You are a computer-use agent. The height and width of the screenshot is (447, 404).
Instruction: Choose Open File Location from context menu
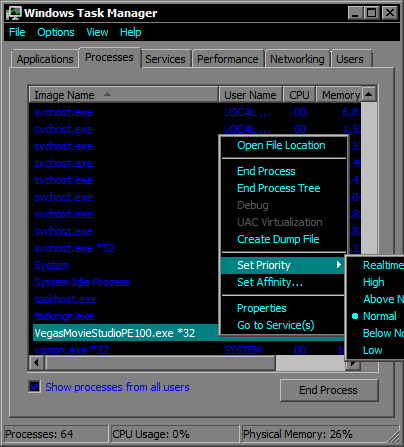281,145
